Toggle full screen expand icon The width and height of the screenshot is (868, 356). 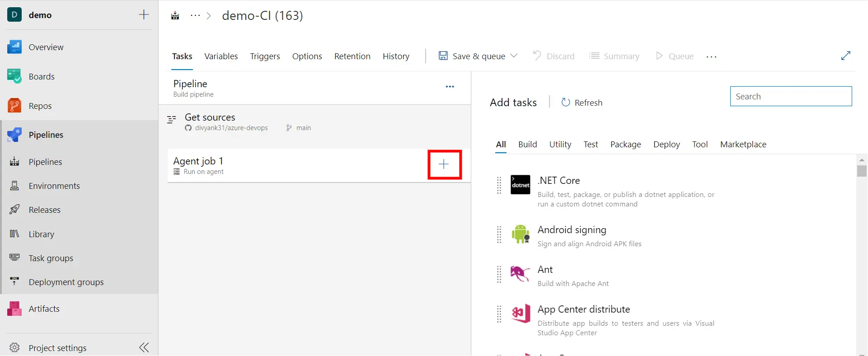pyautogui.click(x=846, y=56)
